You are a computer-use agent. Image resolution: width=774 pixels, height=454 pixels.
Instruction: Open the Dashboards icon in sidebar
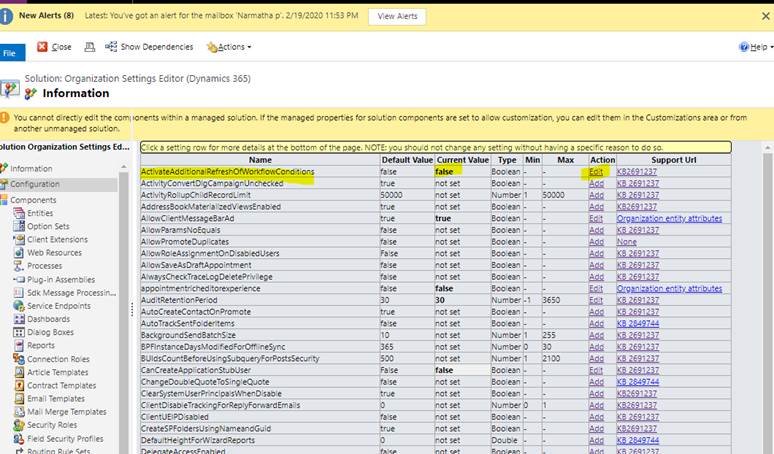click(19, 319)
